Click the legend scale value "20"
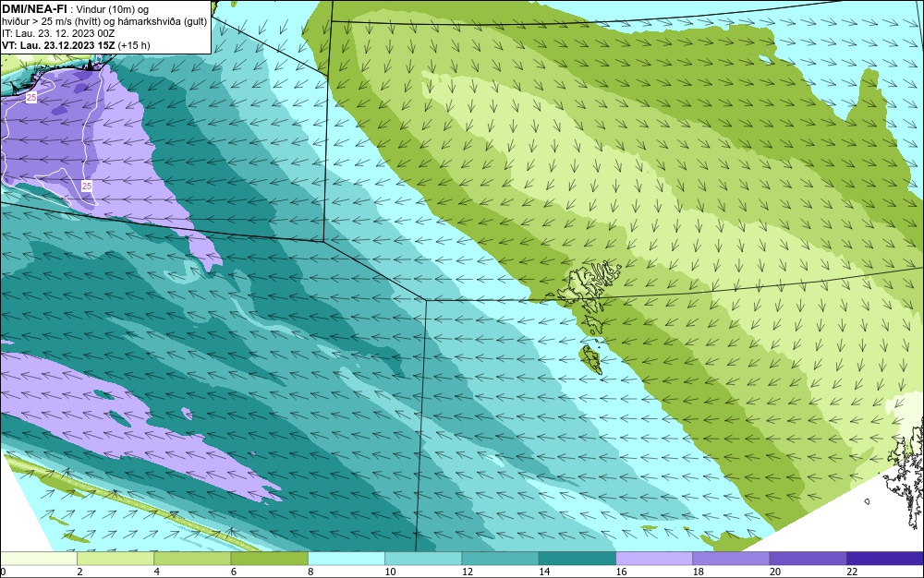 775,572
